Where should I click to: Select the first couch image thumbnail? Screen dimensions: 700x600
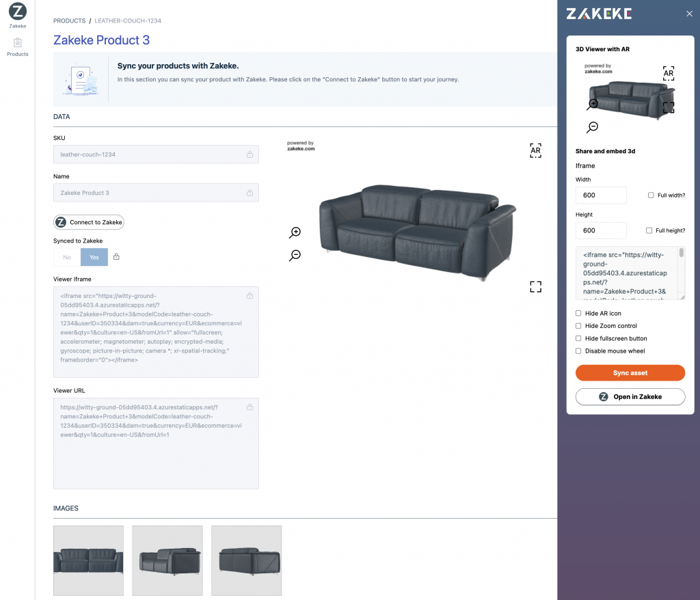[89, 560]
